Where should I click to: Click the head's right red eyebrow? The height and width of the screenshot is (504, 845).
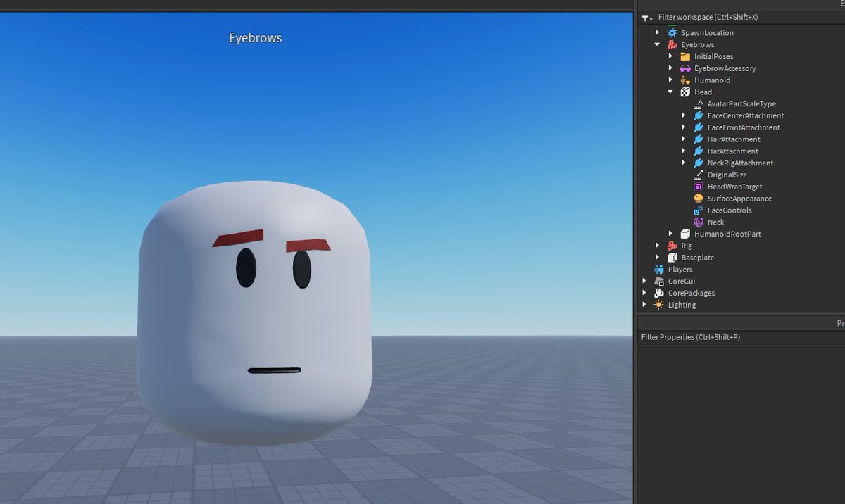(307, 246)
